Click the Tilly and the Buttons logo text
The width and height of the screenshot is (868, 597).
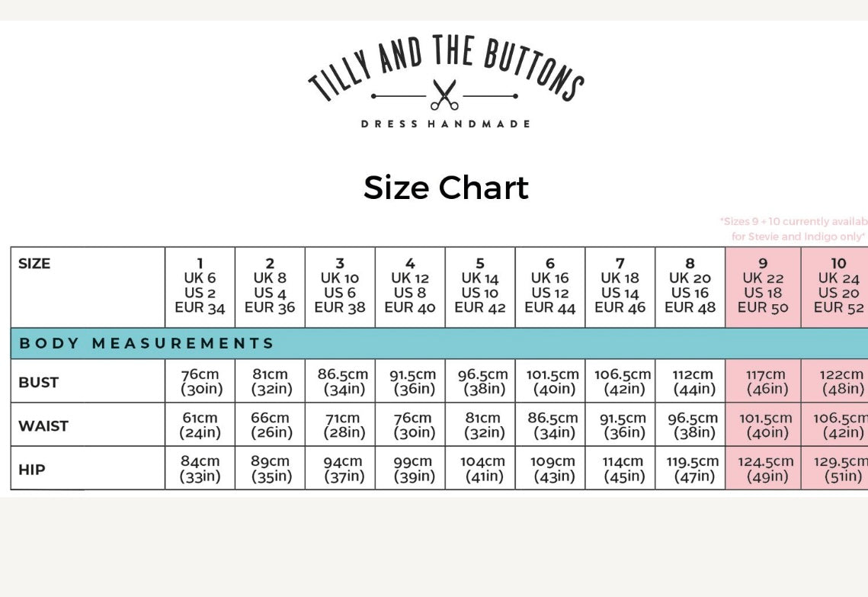[446, 64]
